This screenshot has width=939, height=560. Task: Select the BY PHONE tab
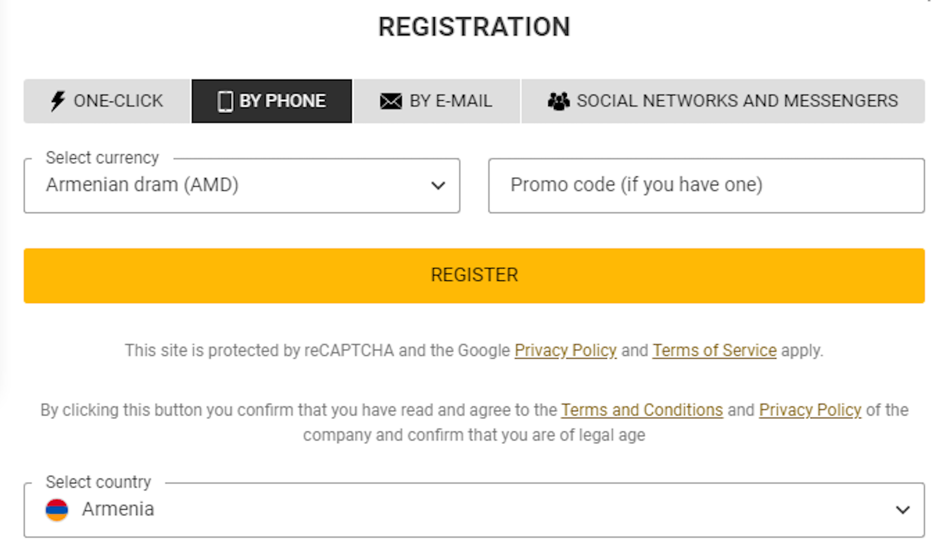coord(271,101)
